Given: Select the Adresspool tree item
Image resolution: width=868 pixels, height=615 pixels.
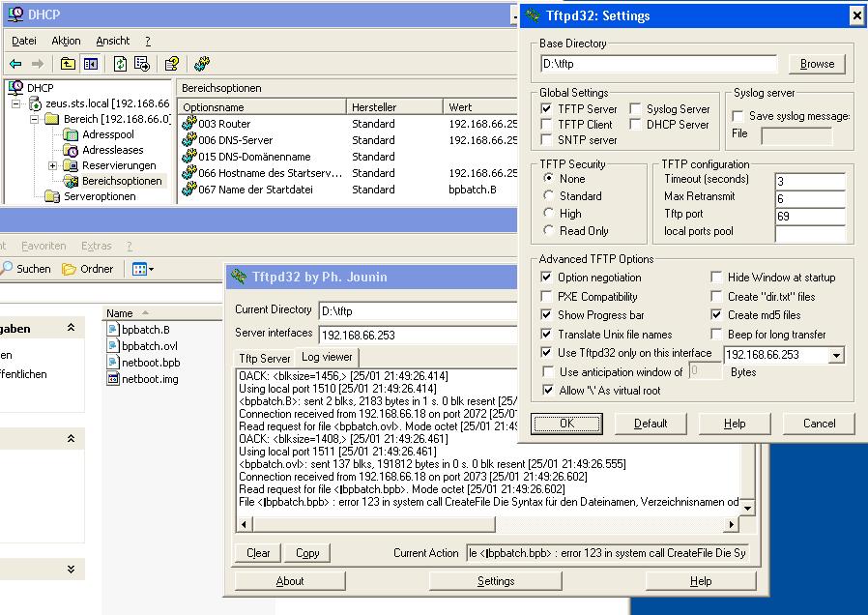Looking at the screenshot, I should point(108,134).
